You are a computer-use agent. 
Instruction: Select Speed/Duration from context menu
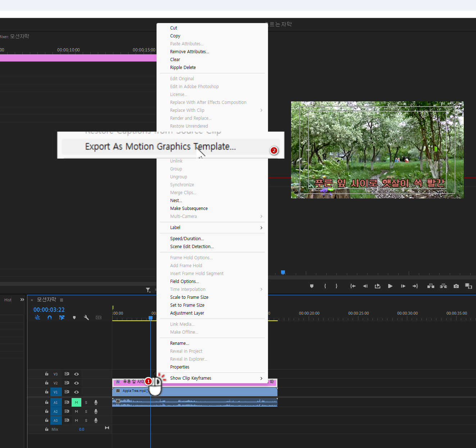(187, 239)
